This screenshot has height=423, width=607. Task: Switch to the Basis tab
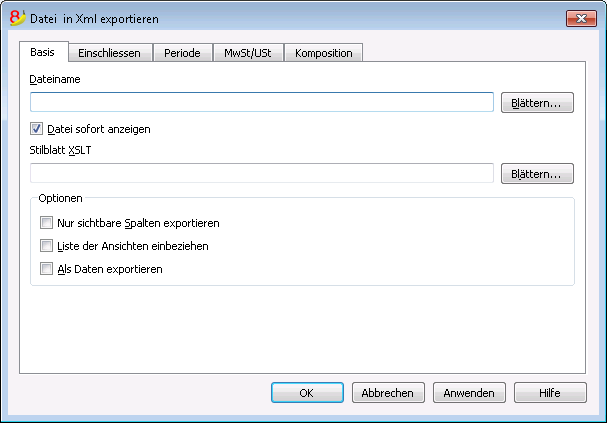tap(43, 52)
